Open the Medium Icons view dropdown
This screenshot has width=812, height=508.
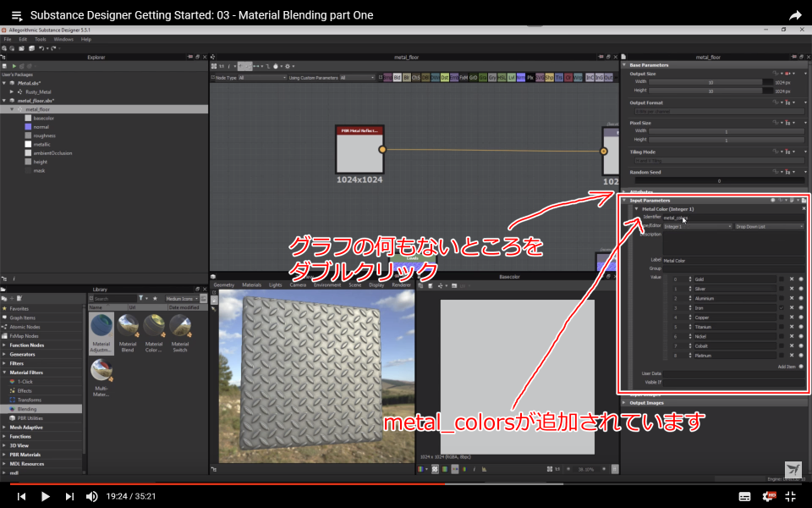(182, 299)
